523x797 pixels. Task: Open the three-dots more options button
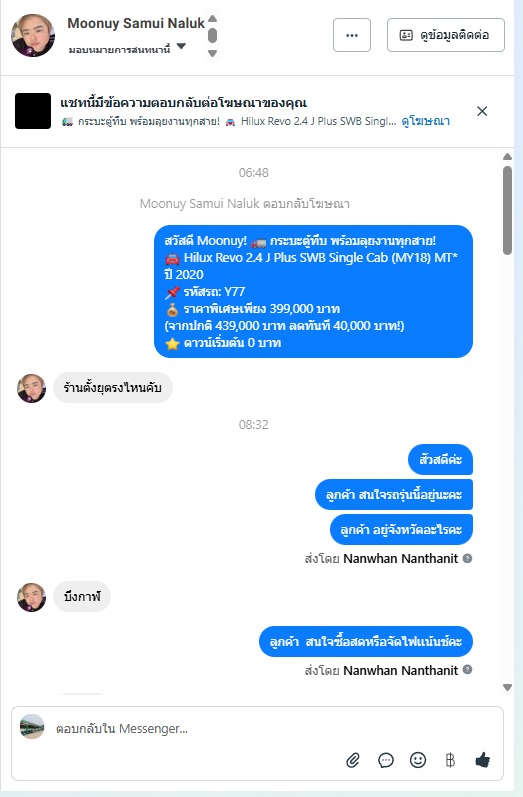[x=352, y=35]
